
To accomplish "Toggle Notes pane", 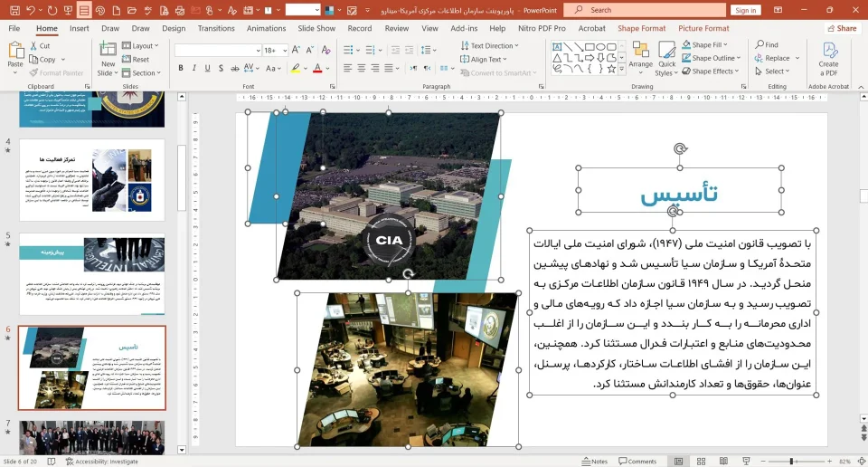I will (595, 461).
